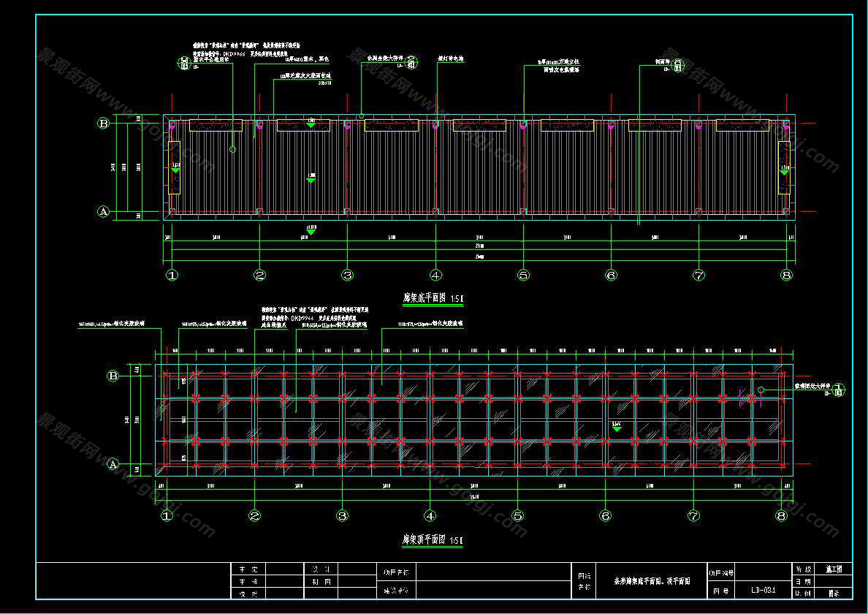The height and width of the screenshot is (614, 868).
Task: Click the yellow bench rectangle at upper plan's right end
Action: (x=785, y=167)
